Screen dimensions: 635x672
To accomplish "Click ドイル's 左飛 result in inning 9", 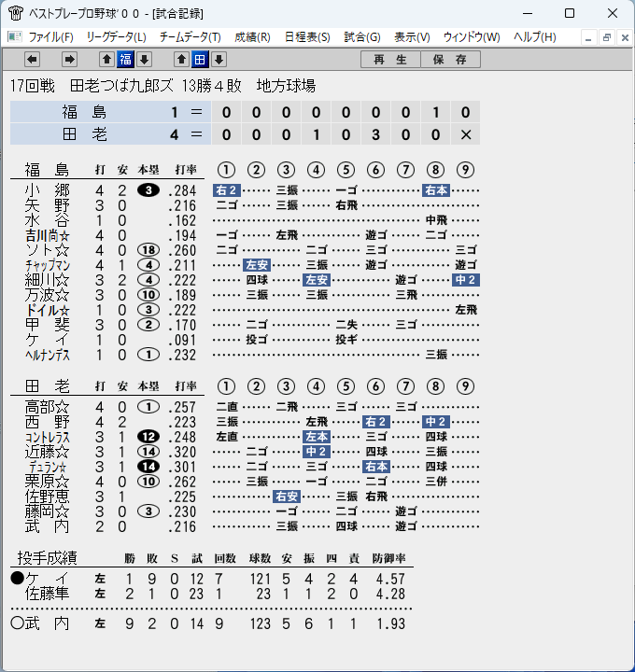I will (x=466, y=310).
